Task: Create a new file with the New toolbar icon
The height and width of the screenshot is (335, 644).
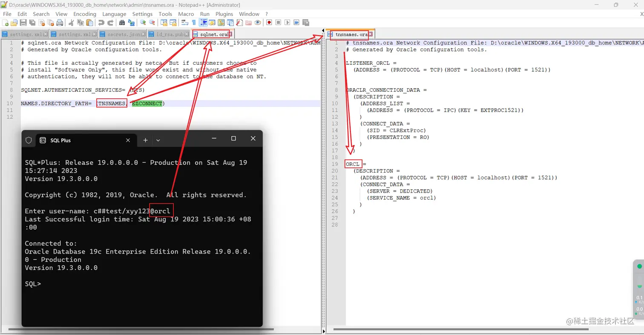Action: click(x=6, y=23)
